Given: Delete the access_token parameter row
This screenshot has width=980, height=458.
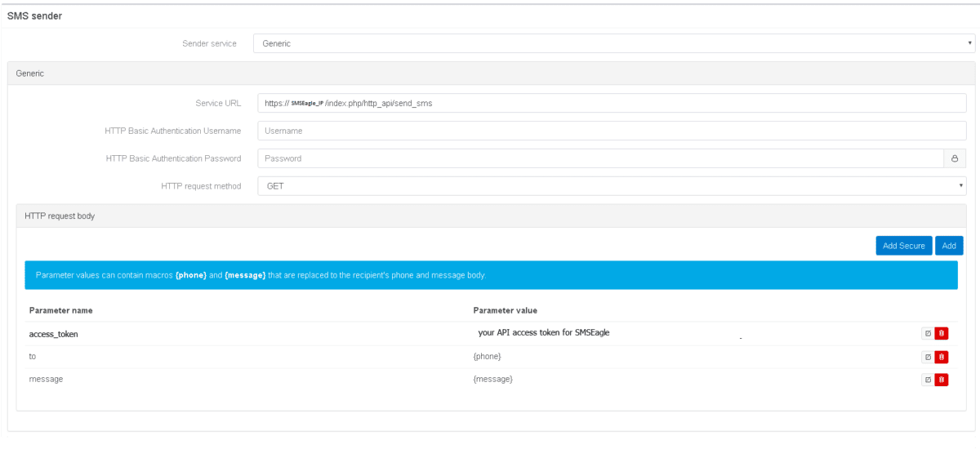Looking at the screenshot, I should pos(942,333).
